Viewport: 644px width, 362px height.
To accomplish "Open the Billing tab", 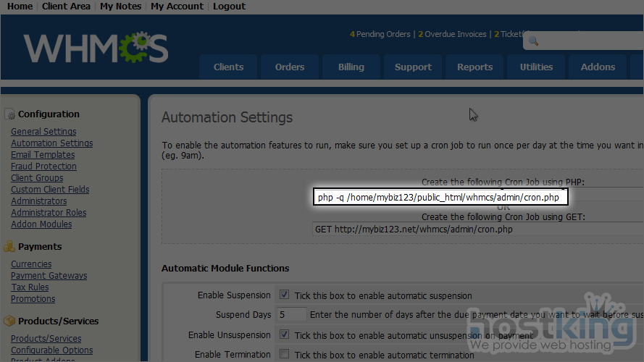I will click(x=351, y=67).
